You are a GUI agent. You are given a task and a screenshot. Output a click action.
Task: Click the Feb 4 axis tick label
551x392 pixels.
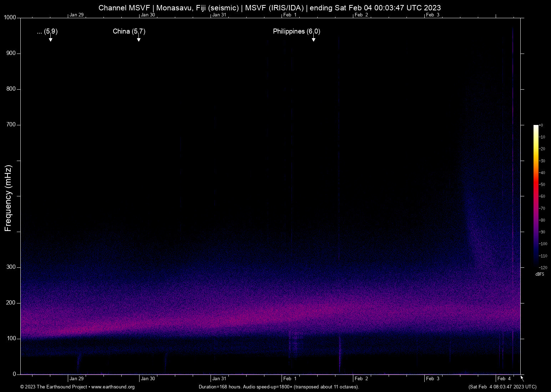point(503,378)
